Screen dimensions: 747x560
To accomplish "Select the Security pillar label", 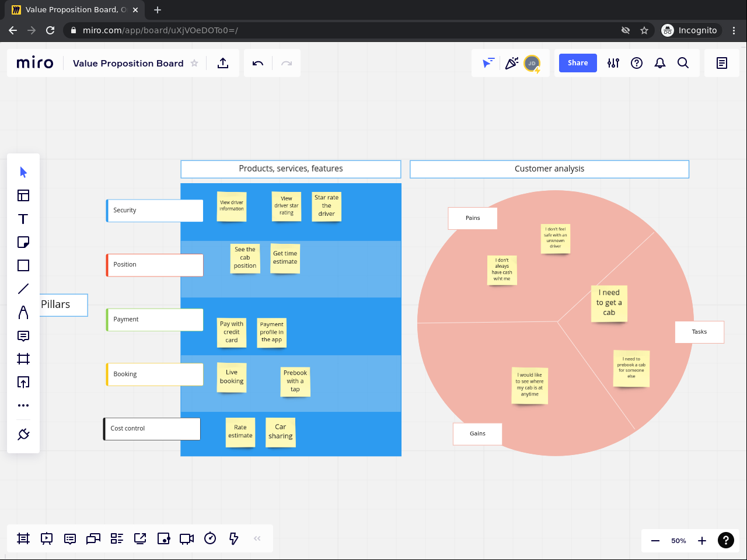I will point(155,211).
